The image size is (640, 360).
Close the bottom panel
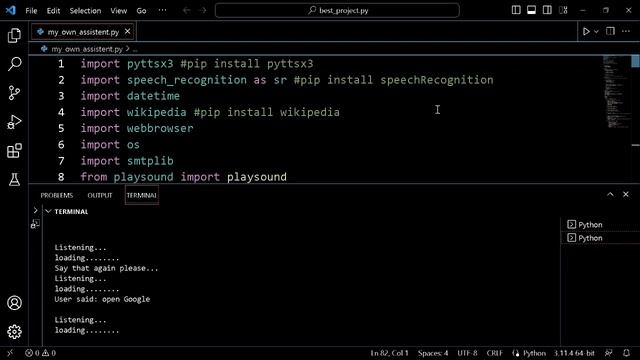click(x=626, y=194)
